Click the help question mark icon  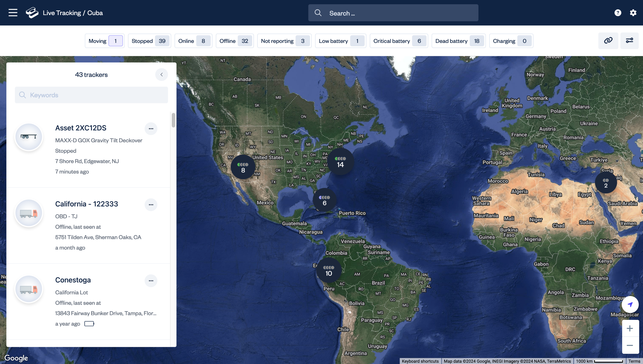tap(618, 13)
